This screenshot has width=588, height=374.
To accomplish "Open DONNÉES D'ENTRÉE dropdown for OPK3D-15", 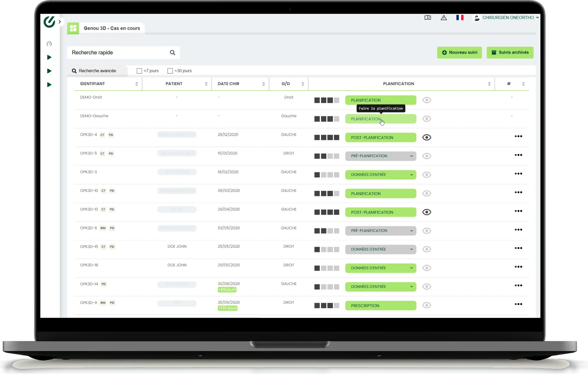I will (x=381, y=249).
